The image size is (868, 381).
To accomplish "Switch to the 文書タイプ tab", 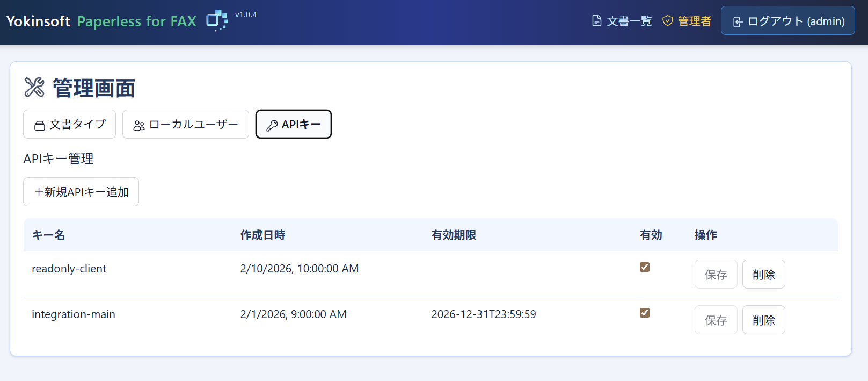I will click(x=70, y=124).
